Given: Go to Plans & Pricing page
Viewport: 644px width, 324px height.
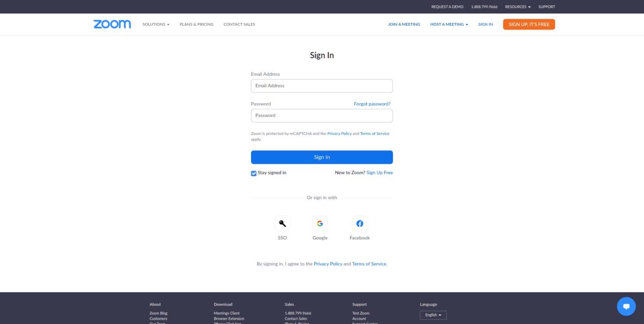Looking at the screenshot, I should pos(196,24).
